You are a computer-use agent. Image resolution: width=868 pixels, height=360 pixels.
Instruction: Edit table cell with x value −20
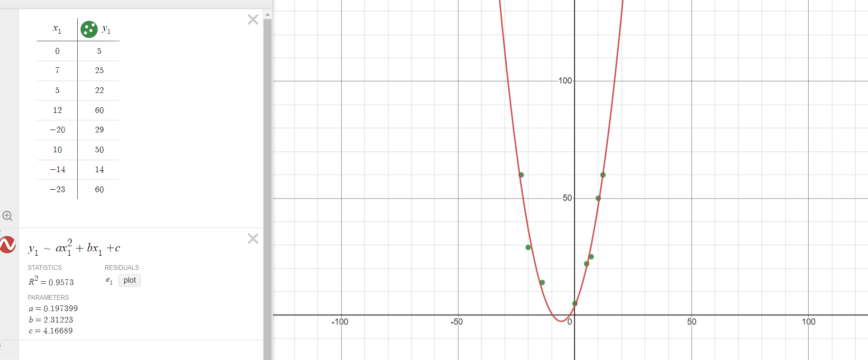pos(57,130)
